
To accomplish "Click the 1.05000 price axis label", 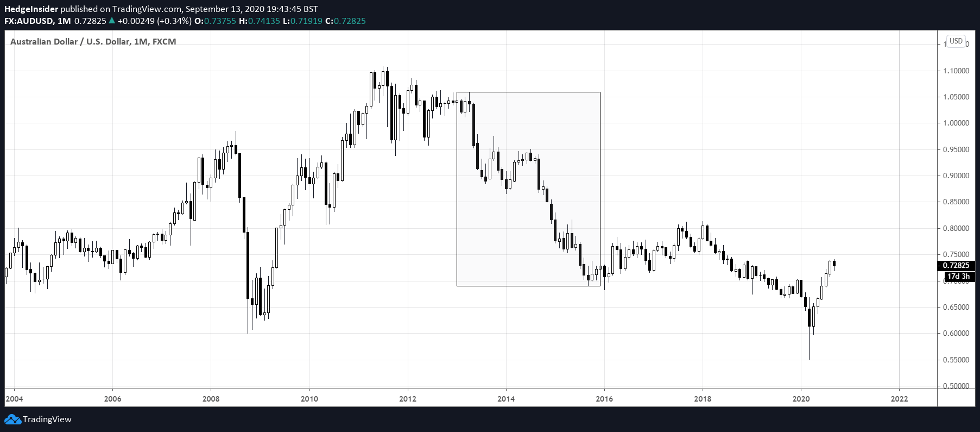I will click(x=956, y=97).
